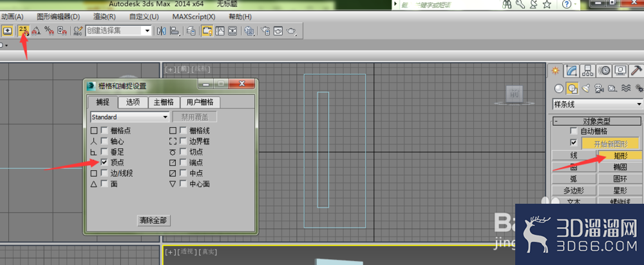This screenshot has width=644, height=265.
Task: Switch to the 选项 tab in snap settings
Action: (133, 102)
